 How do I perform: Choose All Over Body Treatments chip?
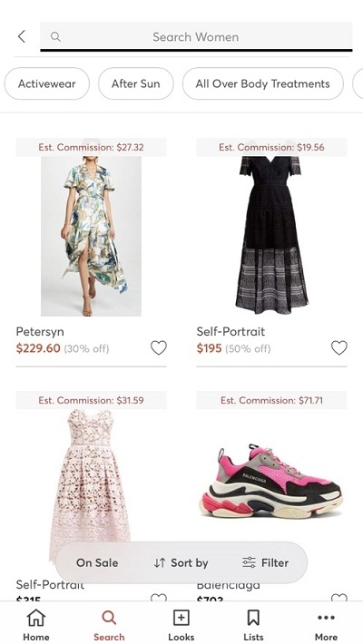pyautogui.click(x=262, y=83)
